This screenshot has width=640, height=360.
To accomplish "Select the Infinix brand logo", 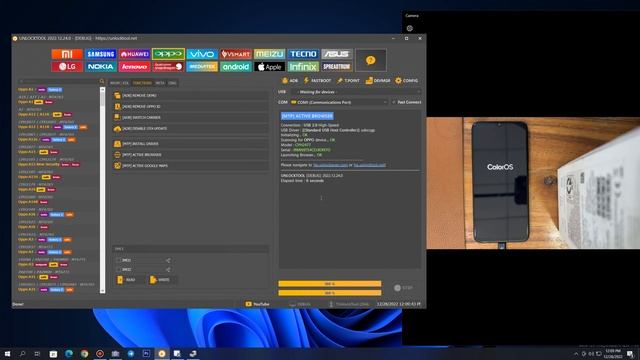I will coord(303,67).
